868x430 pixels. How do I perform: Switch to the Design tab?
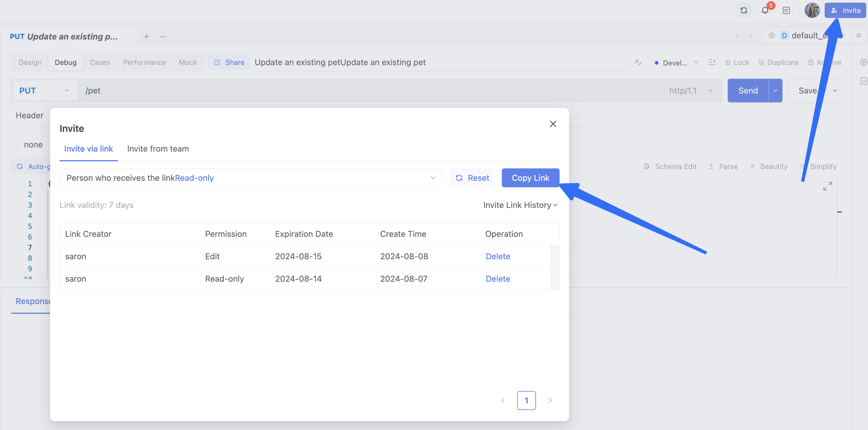coord(30,62)
